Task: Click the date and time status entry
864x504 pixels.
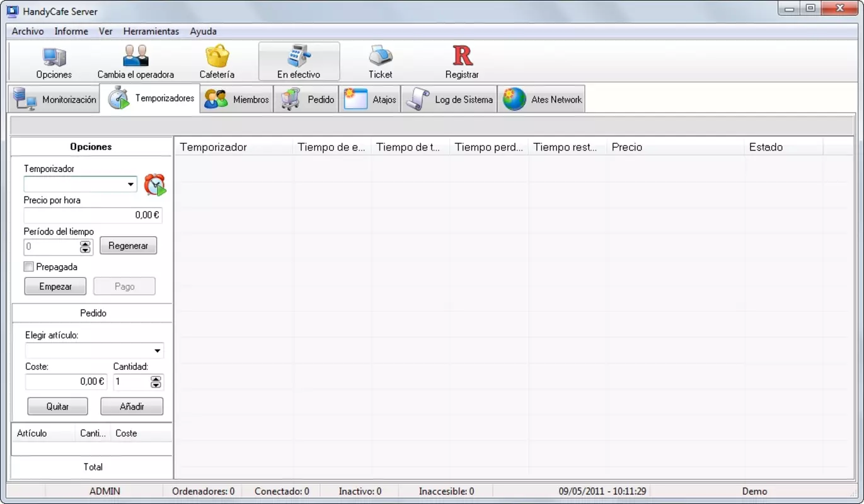Action: tap(602, 491)
